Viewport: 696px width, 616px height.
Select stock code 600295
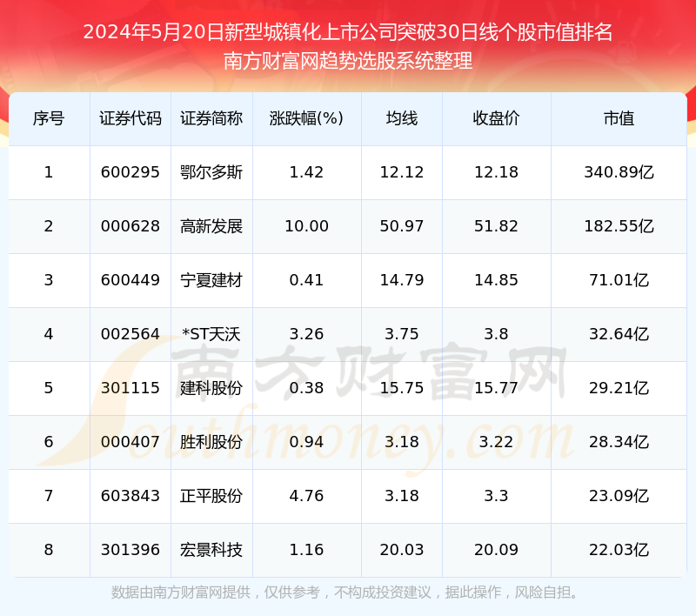pyautogui.click(x=130, y=172)
